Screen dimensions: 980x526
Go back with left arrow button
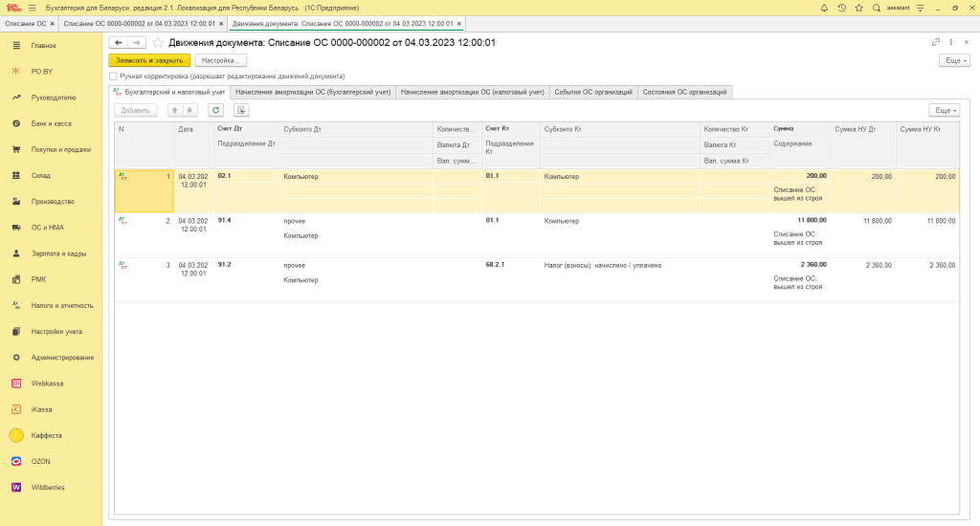[118, 42]
